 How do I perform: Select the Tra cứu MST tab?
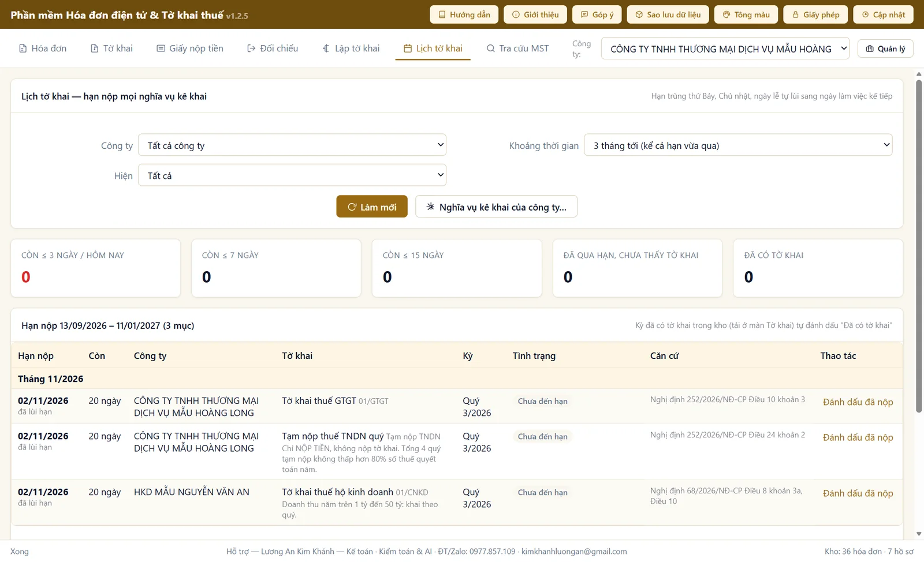(517, 48)
